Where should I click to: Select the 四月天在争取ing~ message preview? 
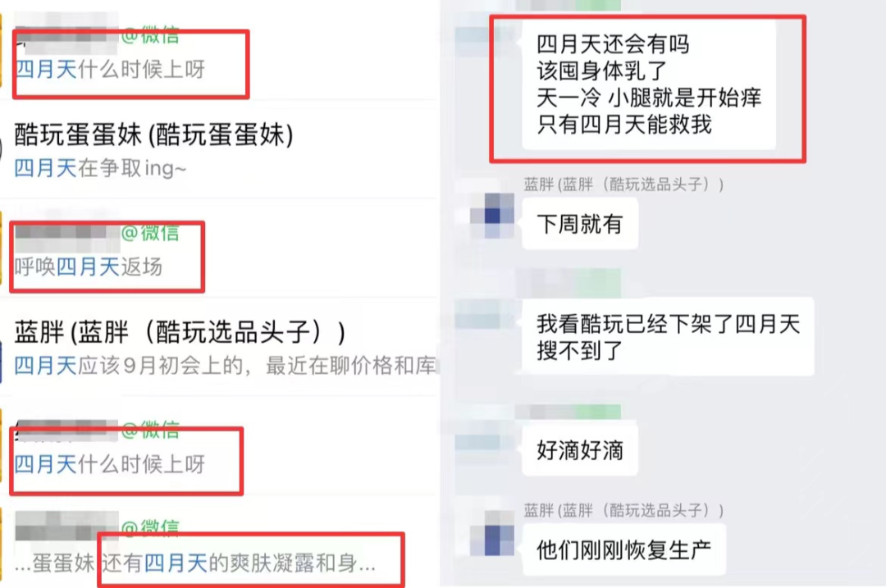(100, 168)
